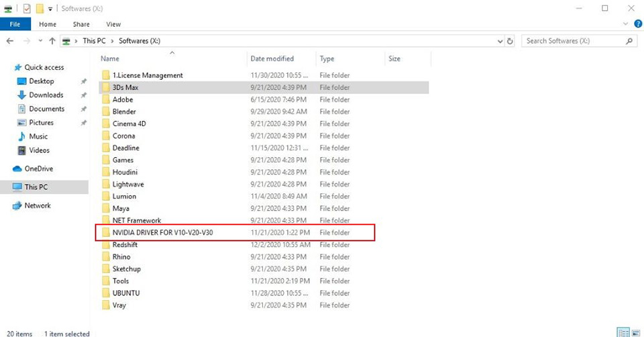Expand the ribbon with the chevron
The width and height of the screenshot is (644, 337).
pyautogui.click(x=625, y=24)
